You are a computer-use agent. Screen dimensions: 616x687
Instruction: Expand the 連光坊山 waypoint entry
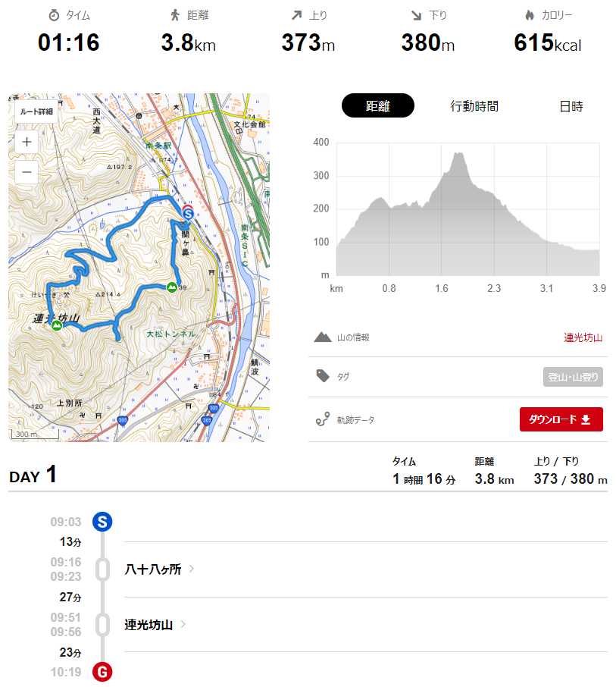(183, 626)
